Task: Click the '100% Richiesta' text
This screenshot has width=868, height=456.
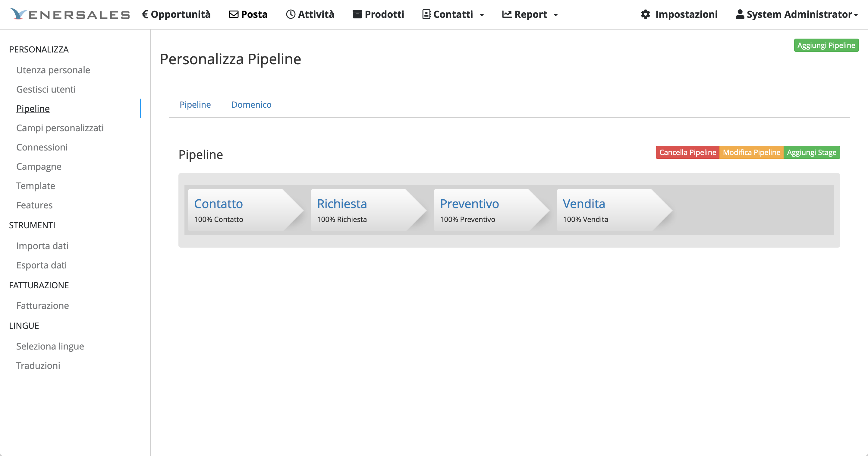Action: pyautogui.click(x=342, y=220)
